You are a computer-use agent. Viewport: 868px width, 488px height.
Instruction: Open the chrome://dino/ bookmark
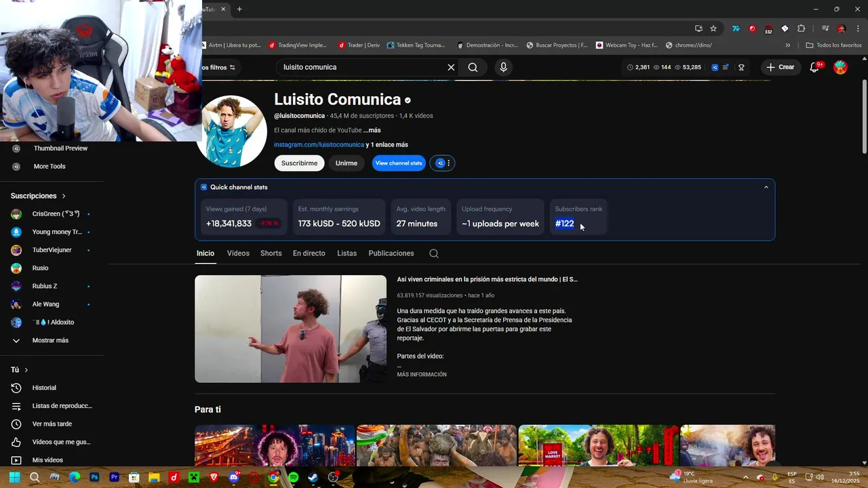point(689,45)
